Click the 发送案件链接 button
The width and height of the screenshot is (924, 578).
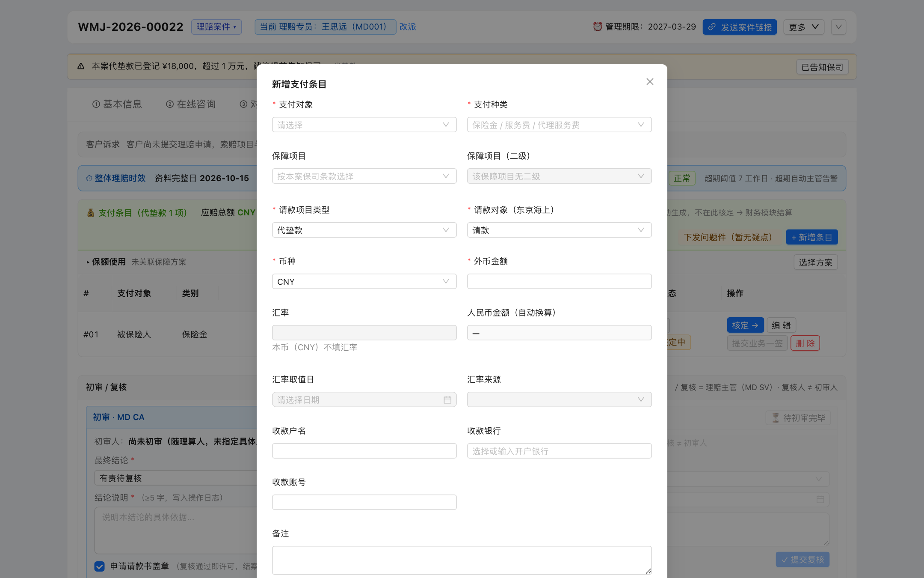point(740,27)
